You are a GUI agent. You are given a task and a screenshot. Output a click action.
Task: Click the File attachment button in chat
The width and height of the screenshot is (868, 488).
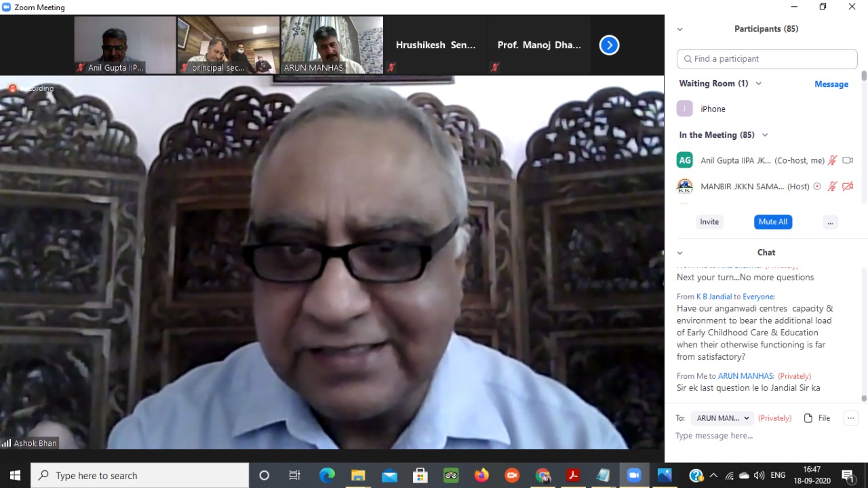817,418
